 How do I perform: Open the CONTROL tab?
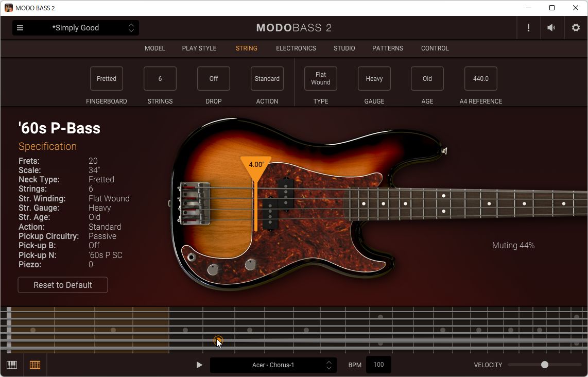tap(435, 48)
